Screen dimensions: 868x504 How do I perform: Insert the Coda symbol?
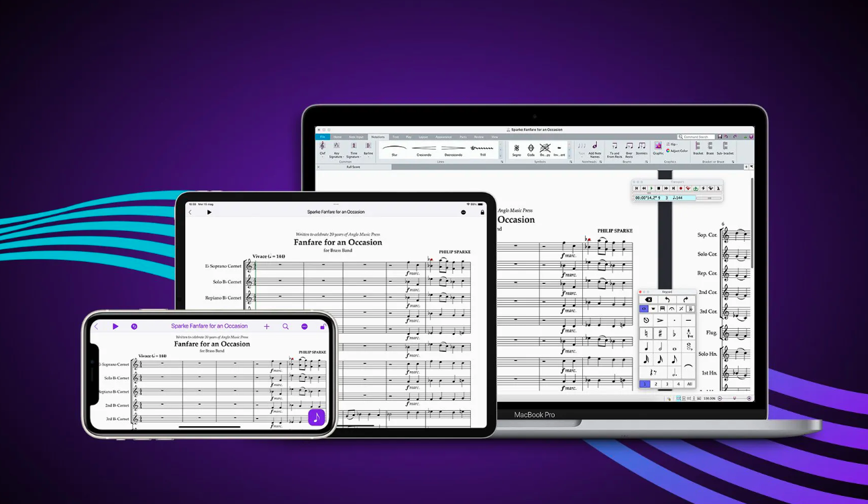pos(531,150)
